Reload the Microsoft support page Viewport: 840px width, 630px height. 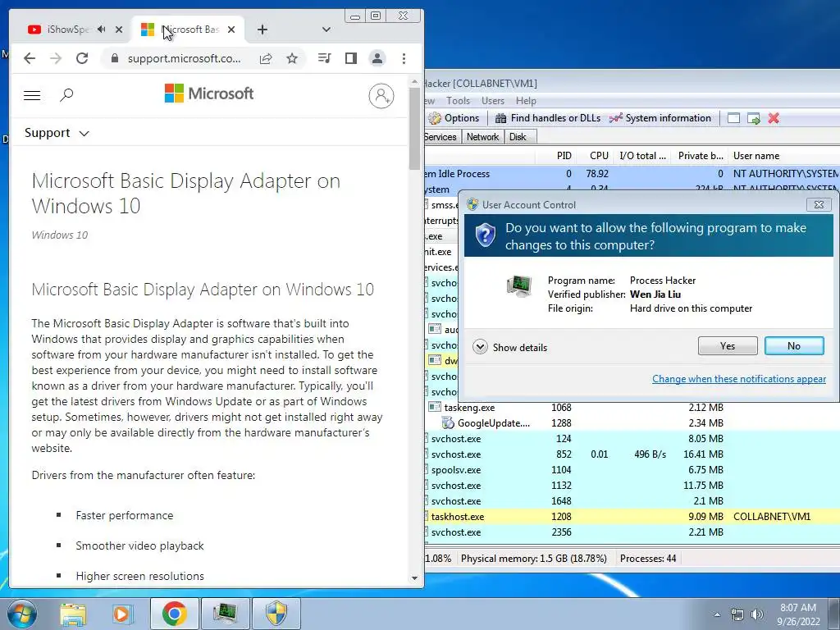click(x=82, y=58)
